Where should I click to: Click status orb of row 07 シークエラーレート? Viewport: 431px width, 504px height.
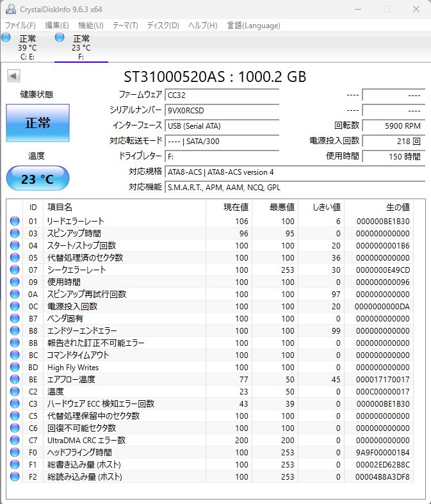pos(15,270)
